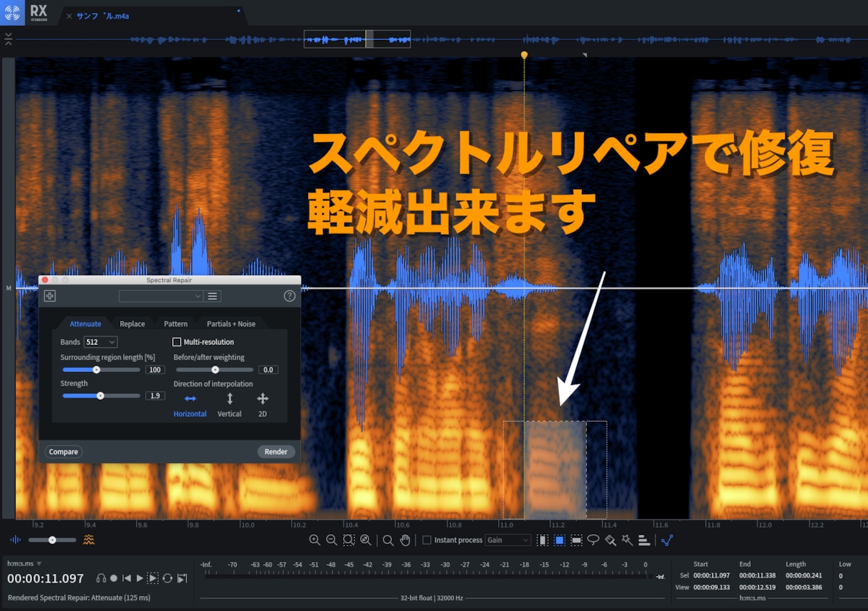
Task: Open the h:m:s.ms time format dropdown
Action: 24,563
